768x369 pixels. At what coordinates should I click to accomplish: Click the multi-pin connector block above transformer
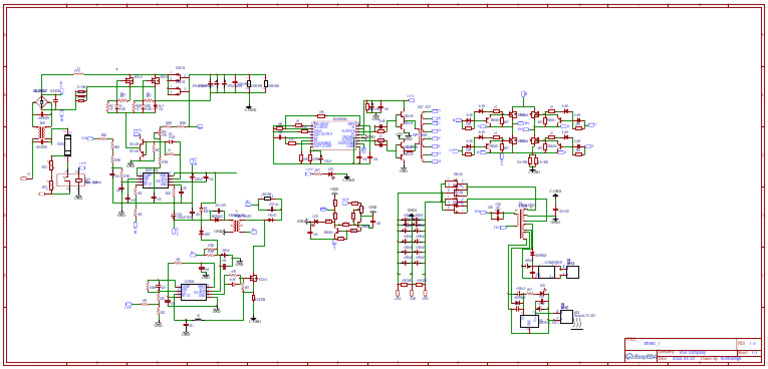(456, 196)
